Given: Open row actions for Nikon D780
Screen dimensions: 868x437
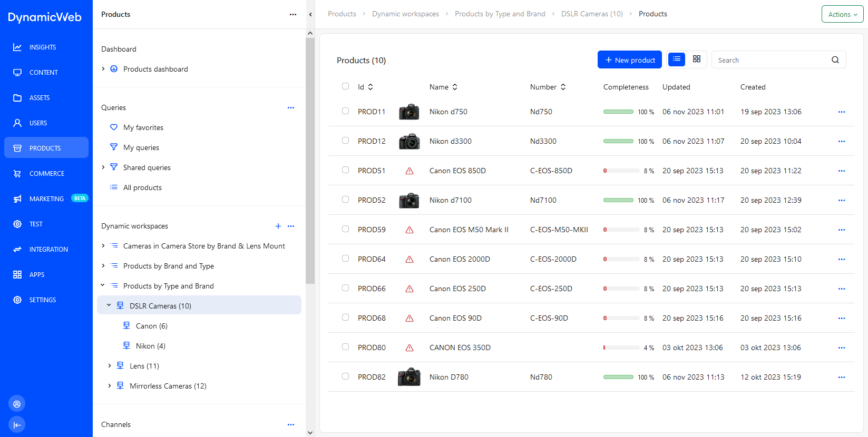Looking at the screenshot, I should (842, 378).
